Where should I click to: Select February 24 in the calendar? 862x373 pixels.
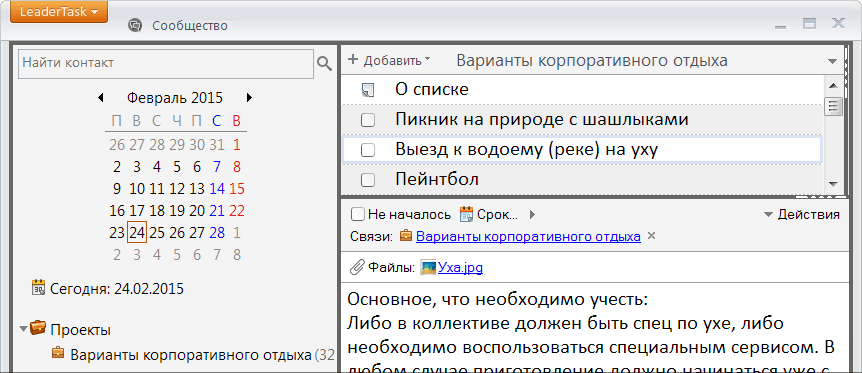pyautogui.click(x=137, y=233)
